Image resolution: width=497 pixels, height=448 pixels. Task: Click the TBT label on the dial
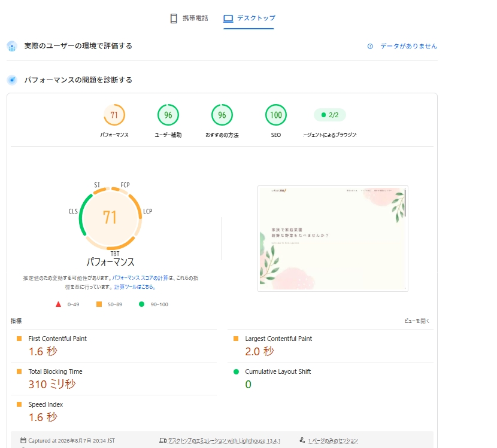115,254
